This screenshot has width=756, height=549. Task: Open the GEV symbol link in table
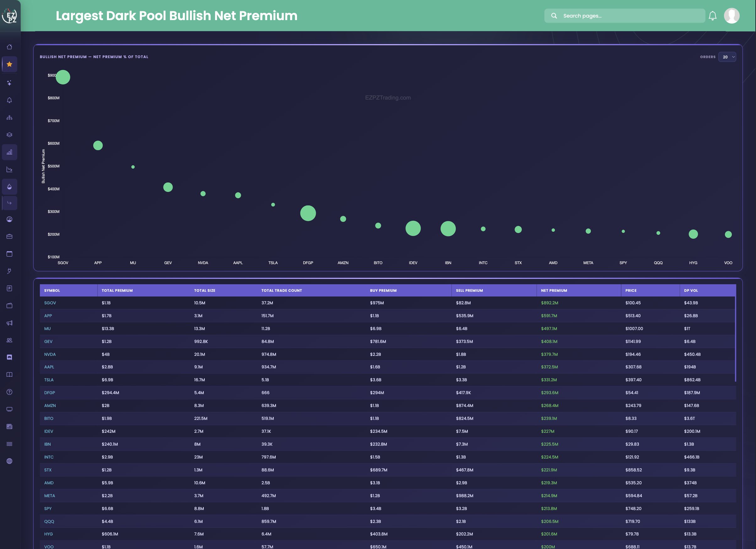[x=48, y=341]
